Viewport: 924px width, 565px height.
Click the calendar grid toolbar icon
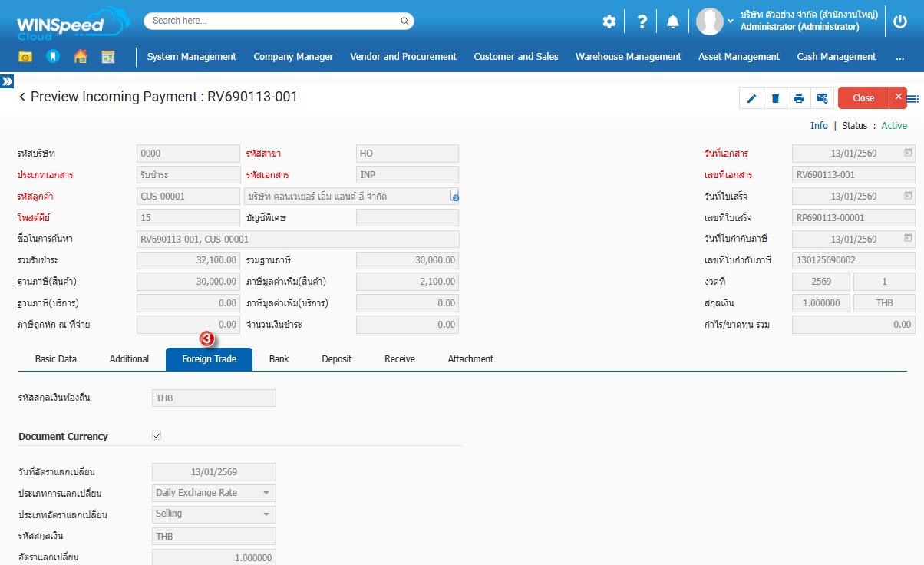(107, 56)
